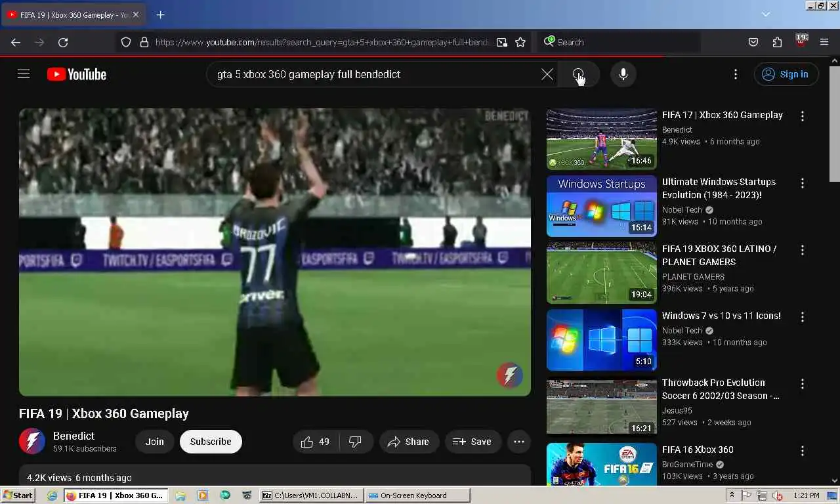
Task: Launch Internet Explorer from quick launch
Action: coord(52,495)
